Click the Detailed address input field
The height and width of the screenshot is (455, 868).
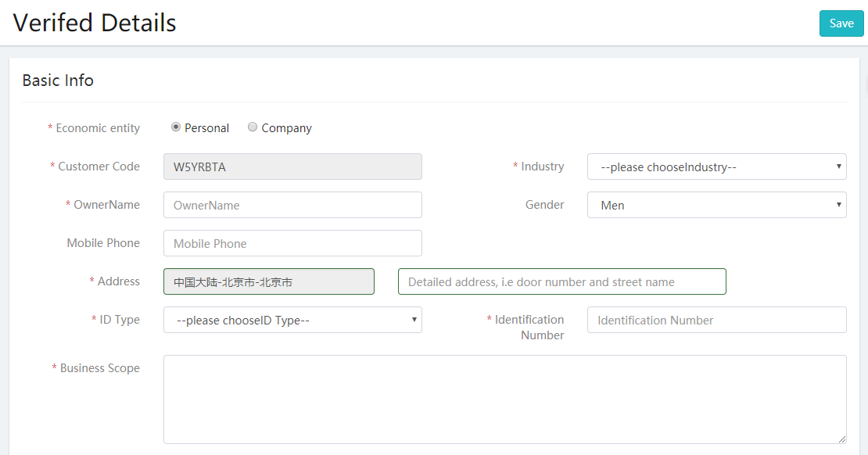coord(562,281)
